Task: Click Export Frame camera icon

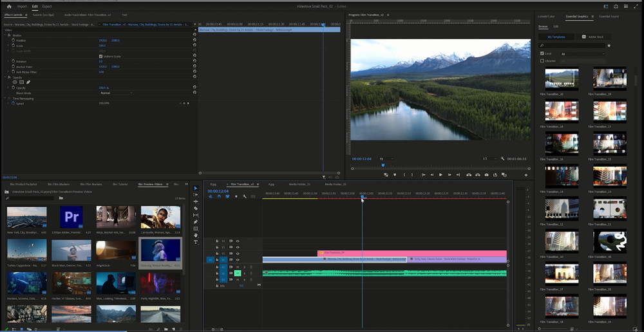Action: coord(486,175)
